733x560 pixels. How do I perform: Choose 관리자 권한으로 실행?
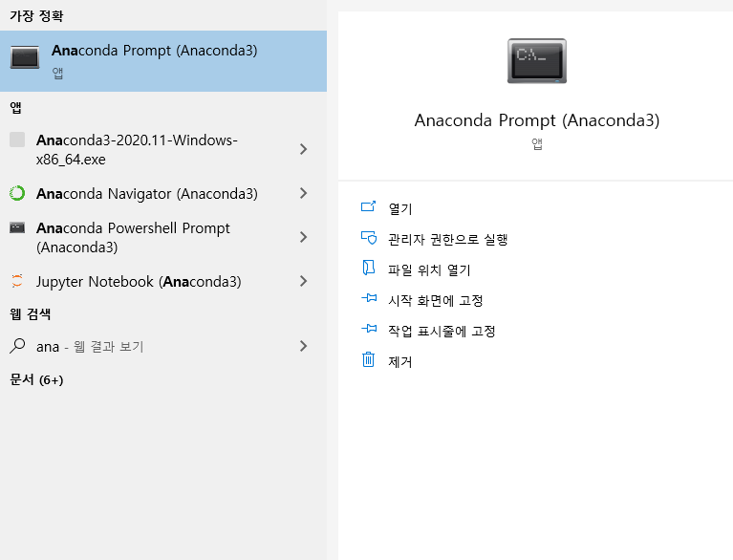pos(448,239)
